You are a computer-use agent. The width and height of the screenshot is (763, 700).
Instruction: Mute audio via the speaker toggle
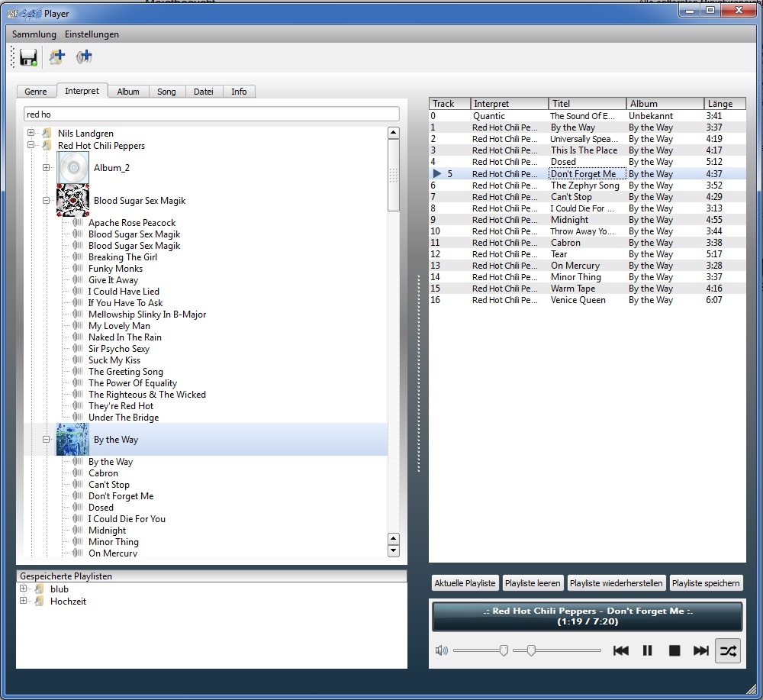tap(441, 650)
